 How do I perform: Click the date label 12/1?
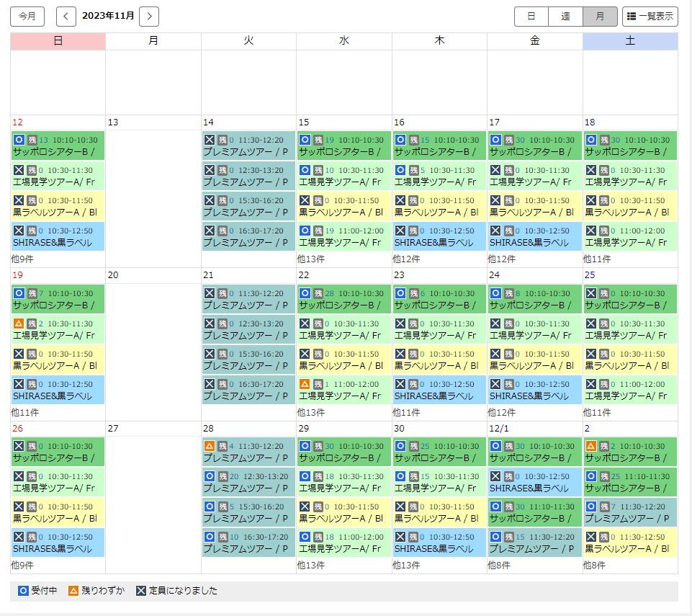499,429
